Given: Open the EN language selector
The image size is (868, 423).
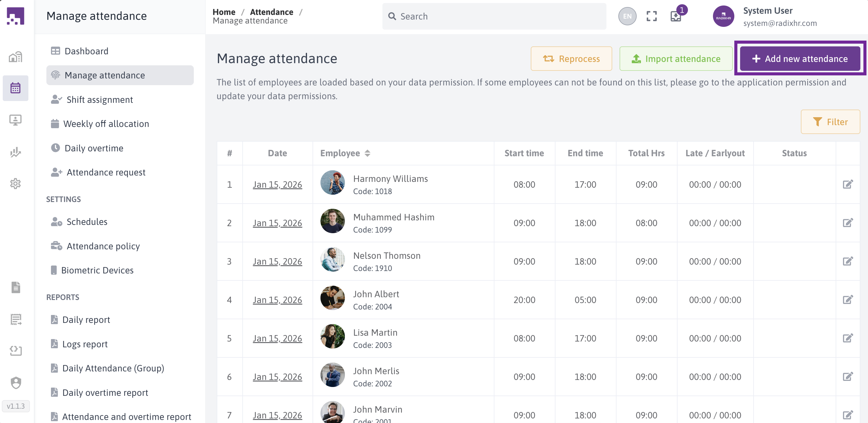Looking at the screenshot, I should pyautogui.click(x=627, y=16).
